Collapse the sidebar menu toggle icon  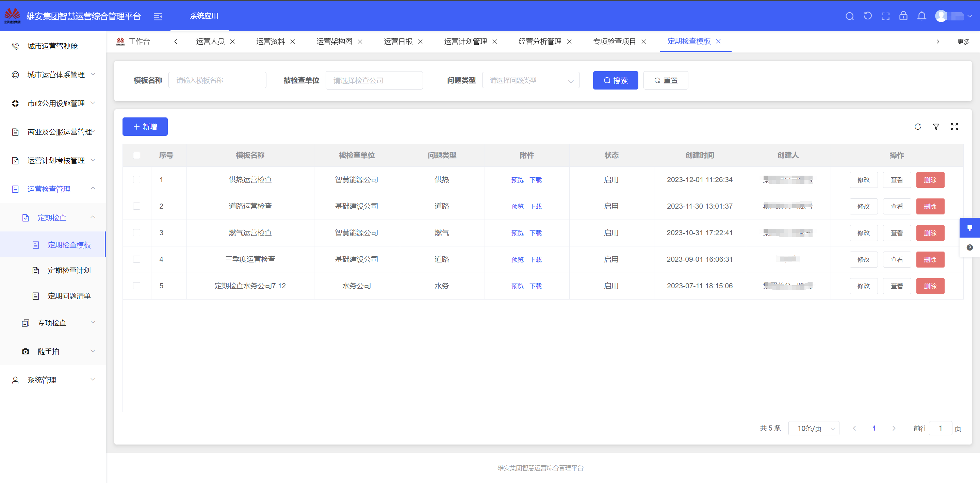[158, 16]
